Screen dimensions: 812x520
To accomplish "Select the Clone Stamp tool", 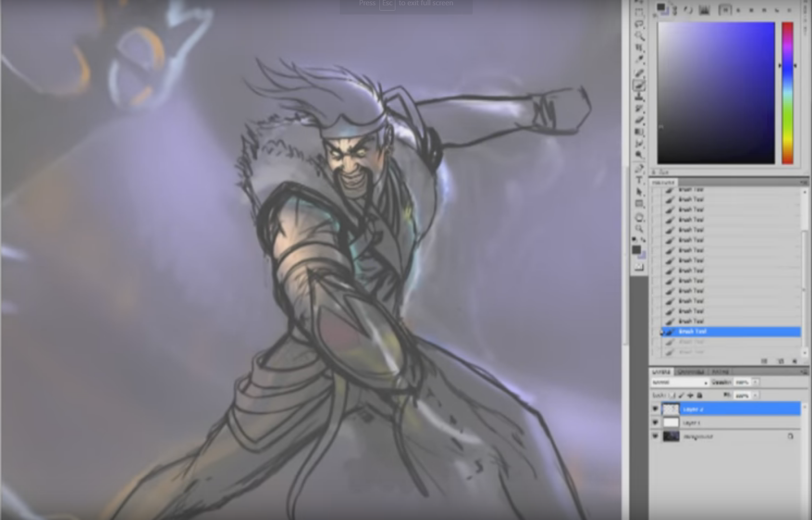I will pos(639,97).
